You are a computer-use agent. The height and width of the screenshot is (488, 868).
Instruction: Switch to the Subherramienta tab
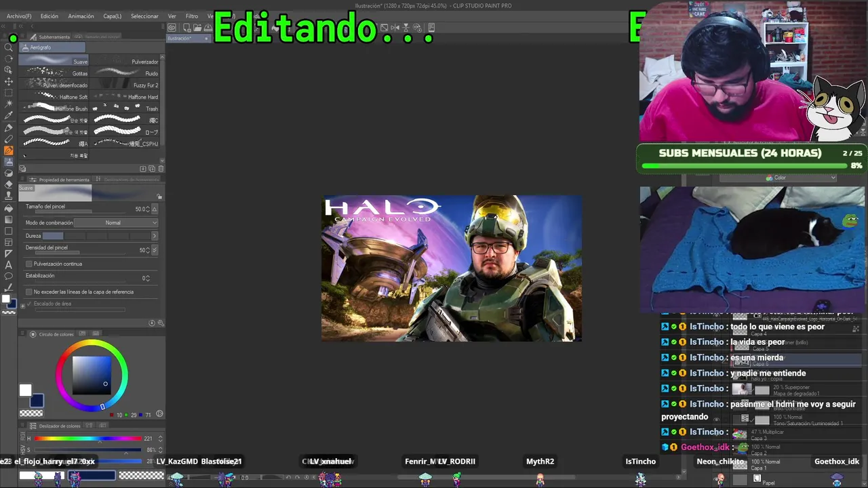50,37
